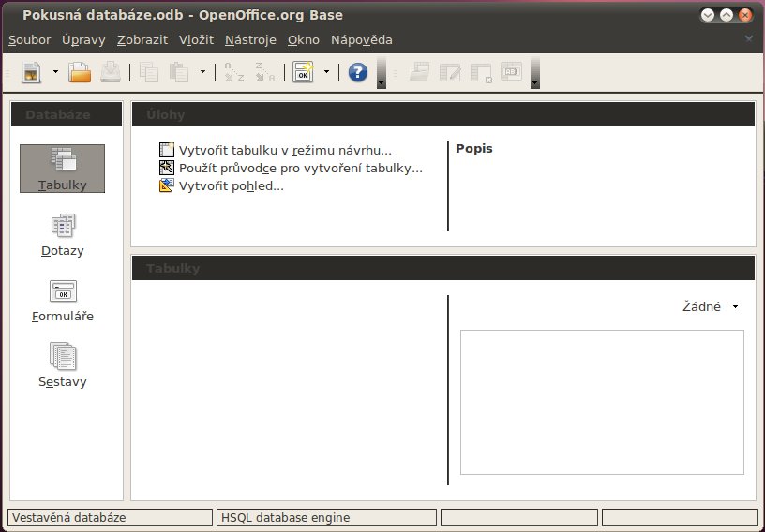
Task: Click the Delete table icon
Action: coord(481,73)
